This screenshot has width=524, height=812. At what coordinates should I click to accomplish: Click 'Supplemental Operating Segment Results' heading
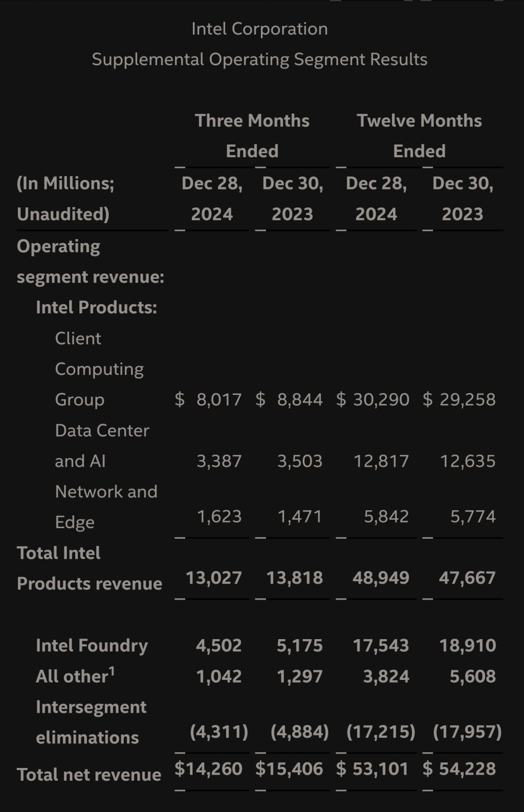(x=260, y=60)
